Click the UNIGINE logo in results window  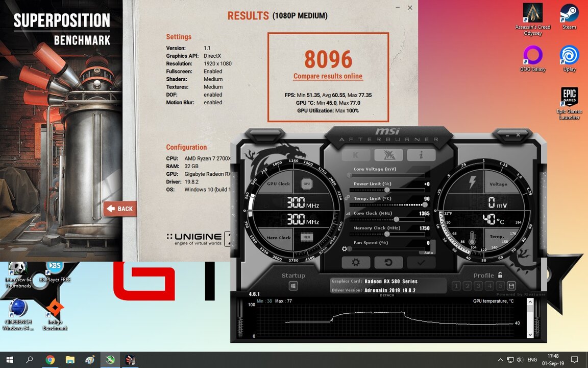(x=198, y=239)
